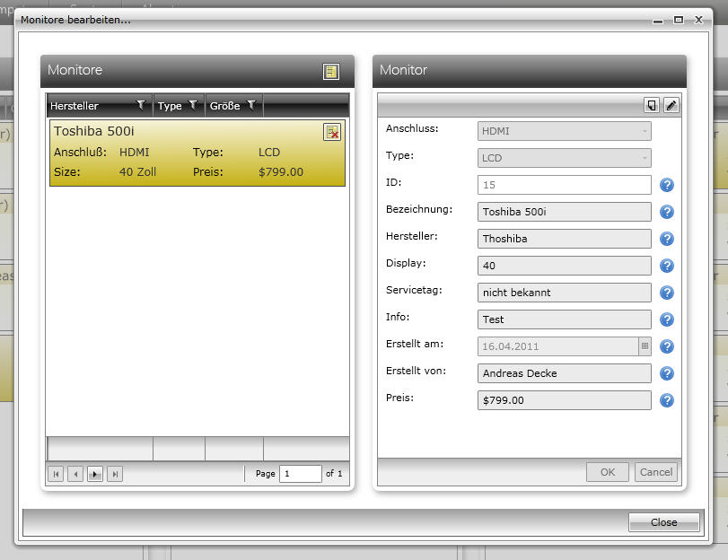Click the Erstellt am date field 16.04.2011

point(558,346)
